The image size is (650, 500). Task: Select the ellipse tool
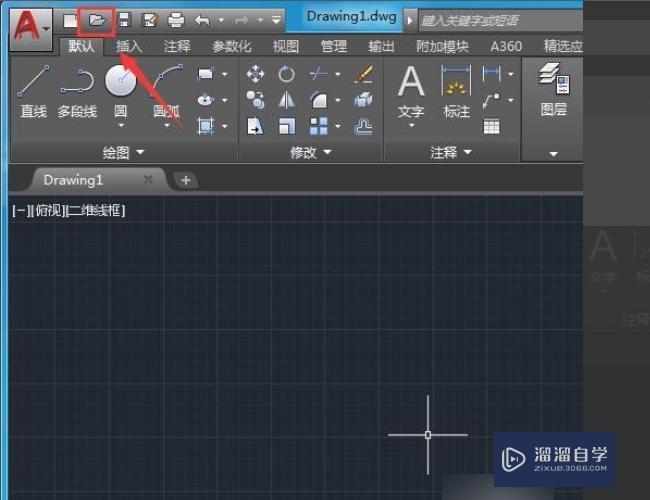pyautogui.click(x=206, y=100)
